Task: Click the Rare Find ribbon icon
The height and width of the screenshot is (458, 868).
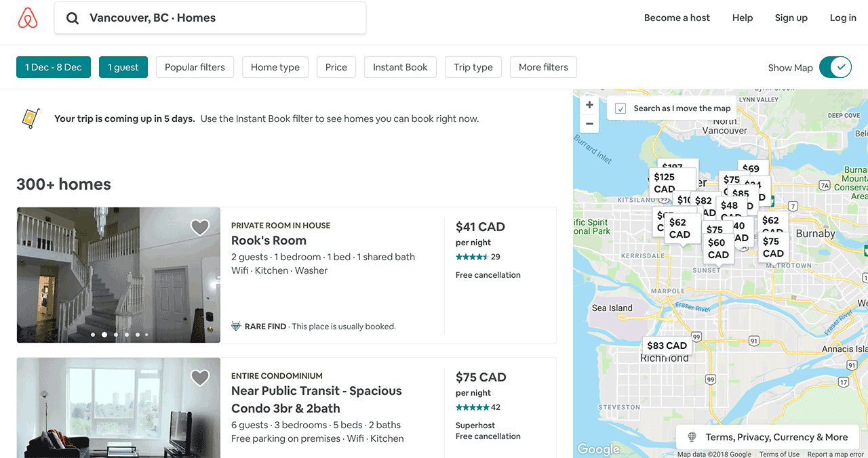Action: [x=236, y=326]
